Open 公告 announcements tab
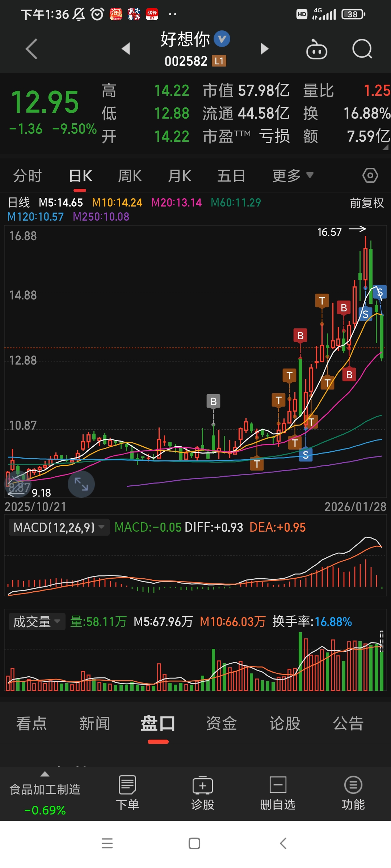391x868 pixels. pos(348,724)
